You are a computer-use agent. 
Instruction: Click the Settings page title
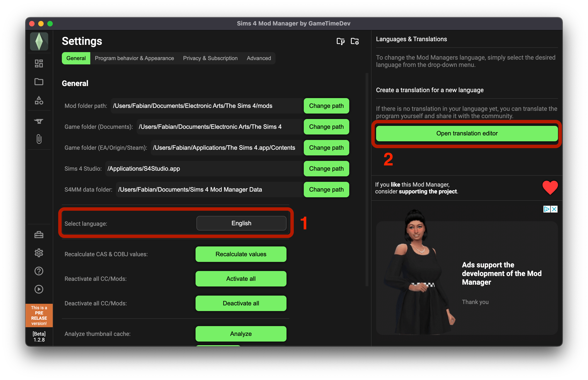(x=82, y=41)
